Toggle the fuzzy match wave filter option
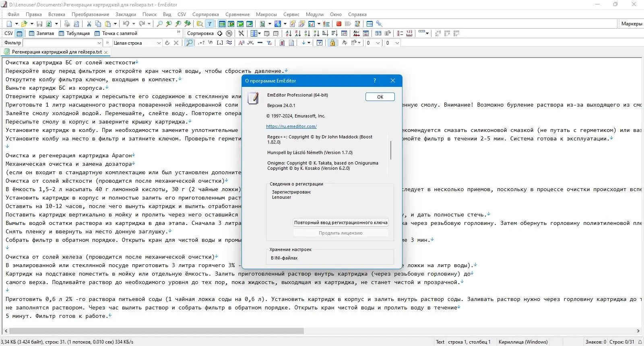The image size is (644, 346). pyautogui.click(x=229, y=43)
